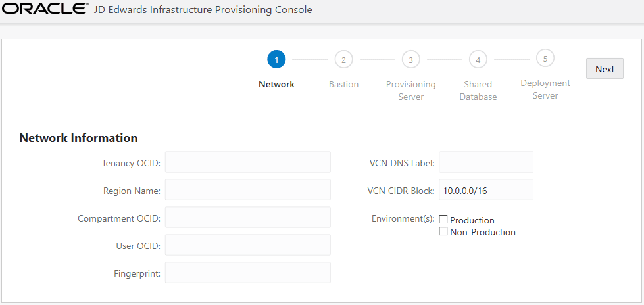Open step 4 Shared Database circle
The image size is (644, 305).
(478, 60)
